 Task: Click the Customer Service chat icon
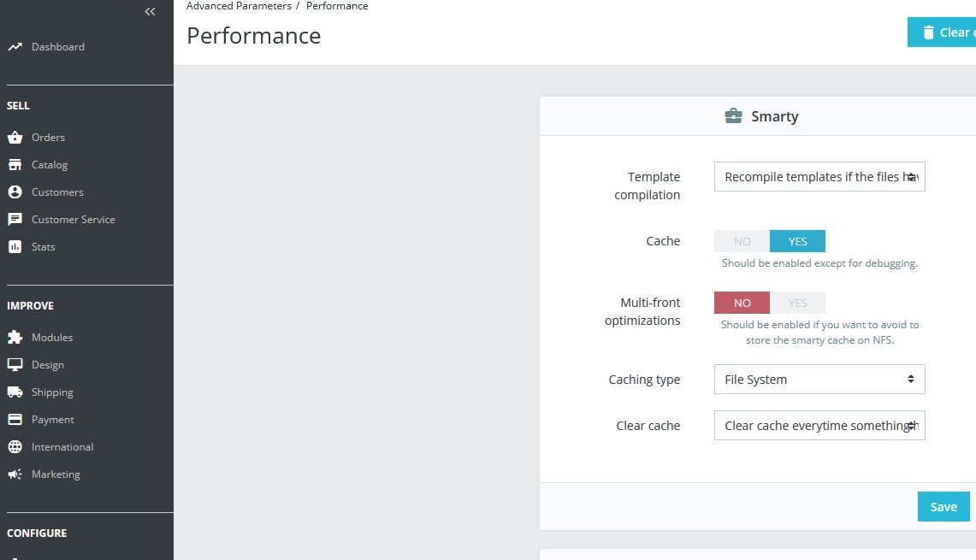[x=15, y=220]
